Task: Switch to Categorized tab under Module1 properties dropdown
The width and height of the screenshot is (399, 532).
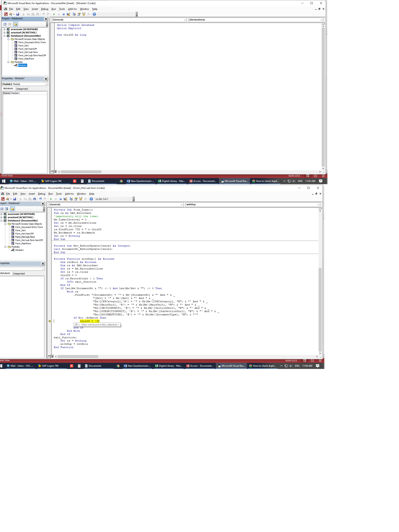Action: pos(22,89)
